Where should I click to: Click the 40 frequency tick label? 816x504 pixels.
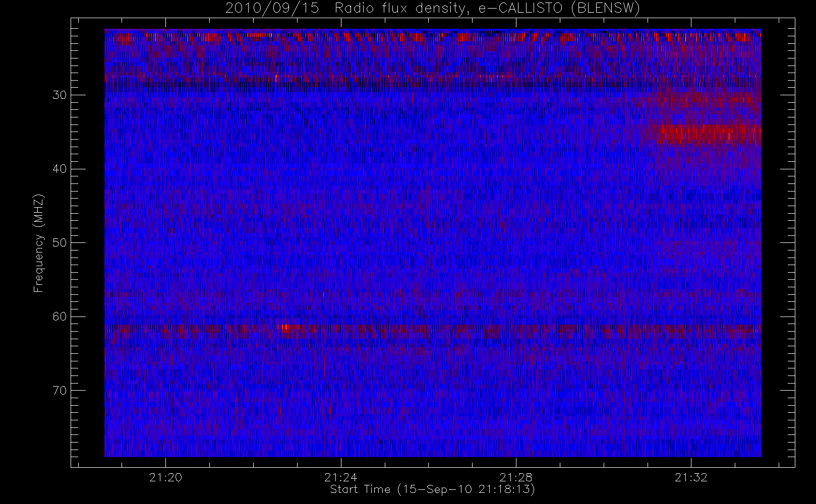(x=60, y=169)
